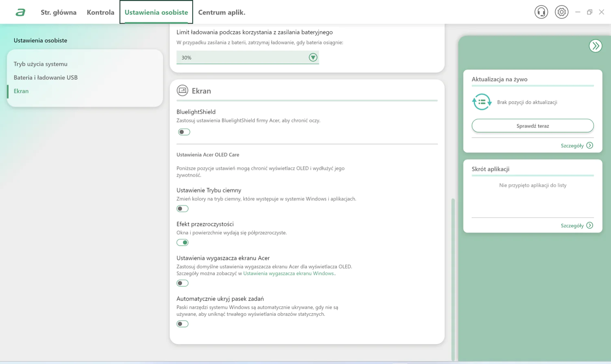
Task: Click the vertical scrollbar of settings panel
Action: (x=453, y=279)
